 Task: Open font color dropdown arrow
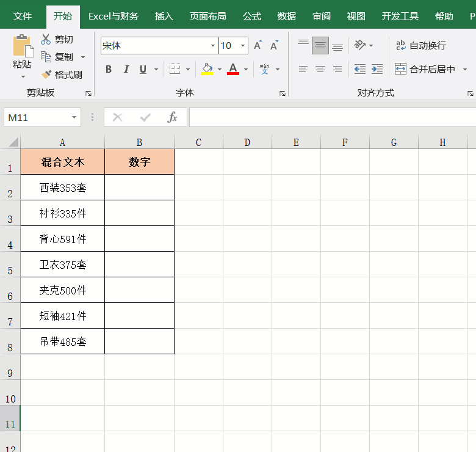coord(246,69)
